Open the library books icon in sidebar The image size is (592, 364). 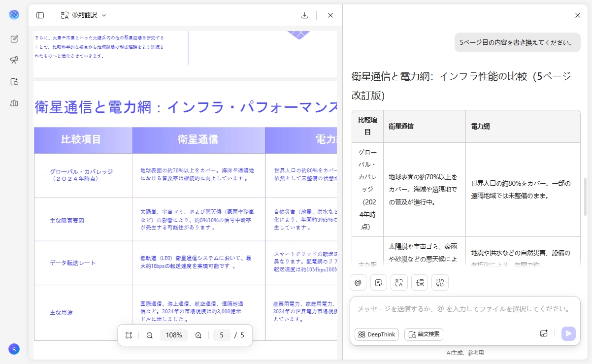(14, 103)
